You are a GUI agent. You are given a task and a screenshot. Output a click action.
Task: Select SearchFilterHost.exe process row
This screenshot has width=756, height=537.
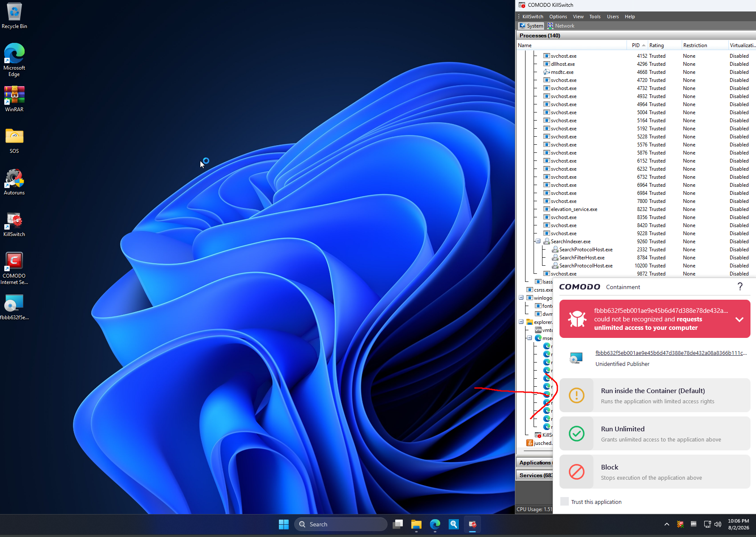[x=636, y=258]
